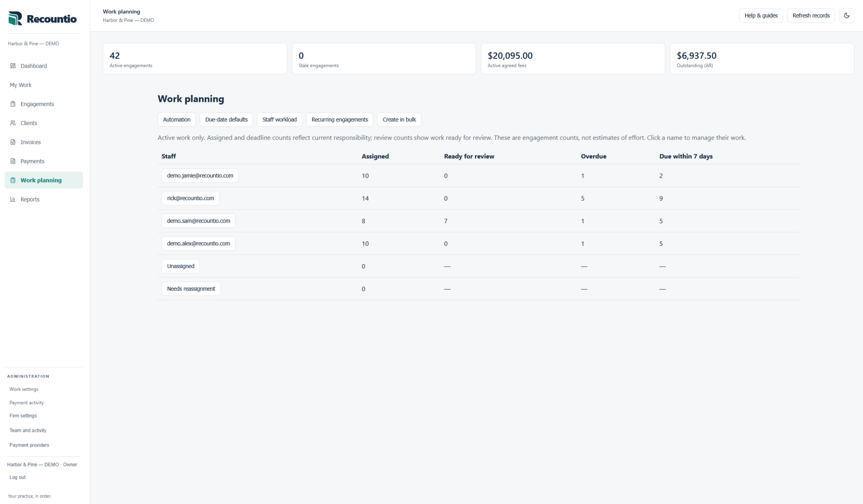Click the Payments document icon

pos(13,161)
